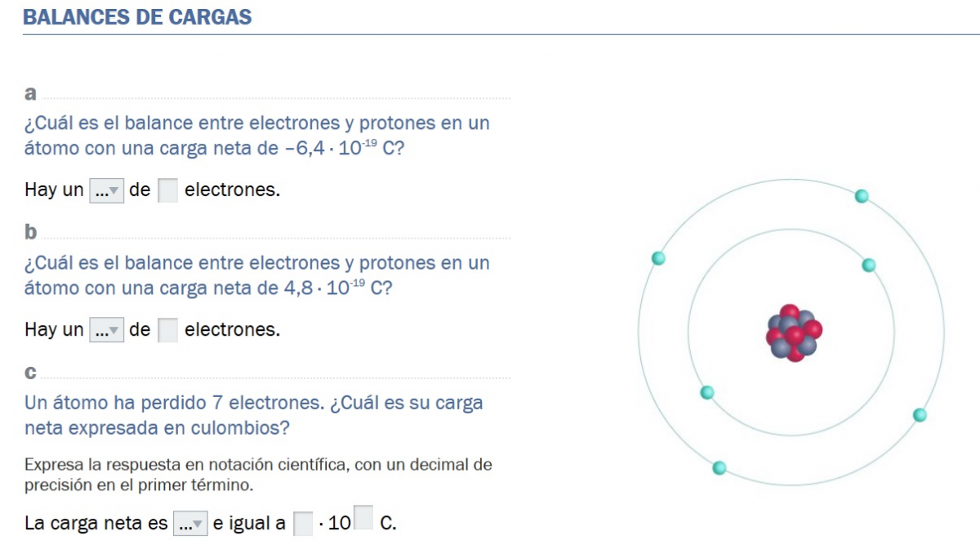Image resolution: width=980 pixels, height=558 pixels.
Task: Open the dropdown in question a
Action: click(106, 191)
